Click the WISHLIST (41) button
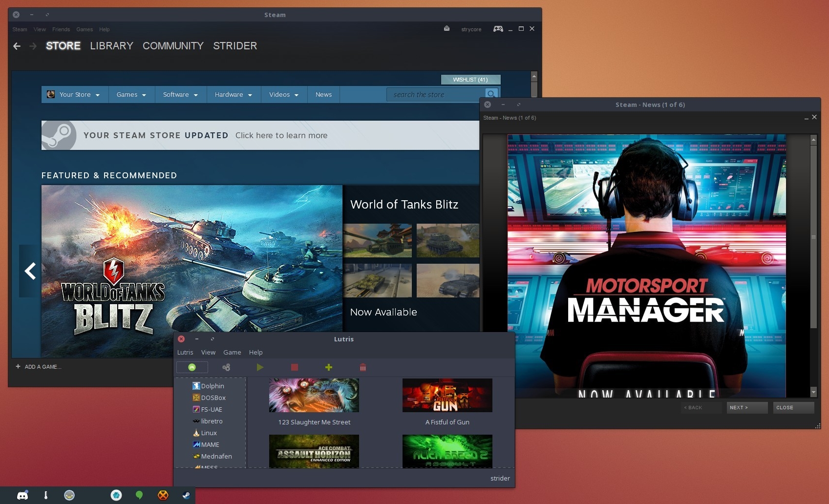829x504 pixels. (x=470, y=80)
